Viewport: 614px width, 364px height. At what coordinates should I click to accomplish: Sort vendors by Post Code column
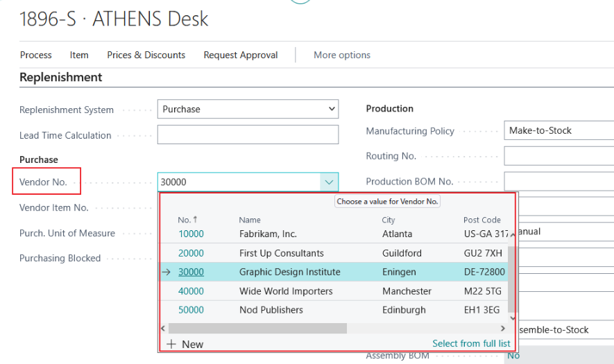tap(482, 220)
